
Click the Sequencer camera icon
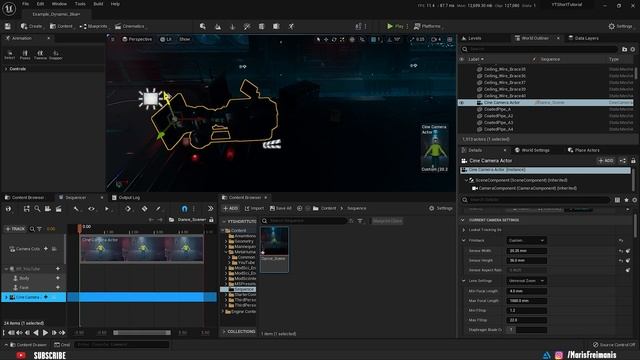point(48,209)
